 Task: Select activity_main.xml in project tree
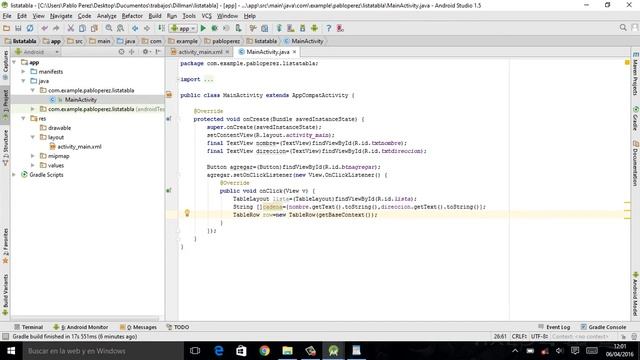79,147
